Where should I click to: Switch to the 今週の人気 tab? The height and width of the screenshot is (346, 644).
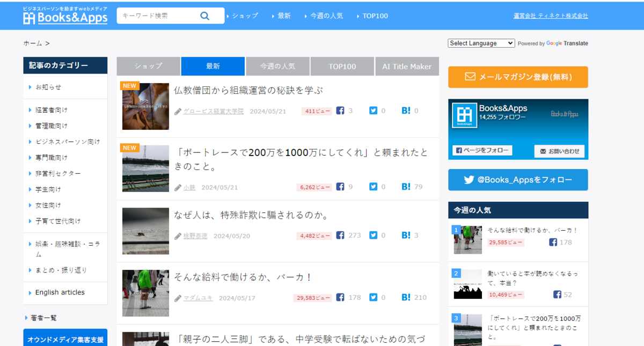[x=277, y=67]
